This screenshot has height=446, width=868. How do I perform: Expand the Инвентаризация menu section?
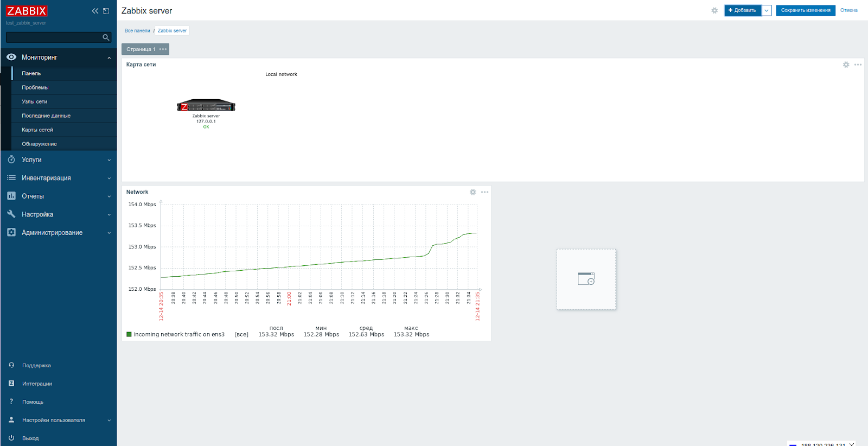pos(59,178)
